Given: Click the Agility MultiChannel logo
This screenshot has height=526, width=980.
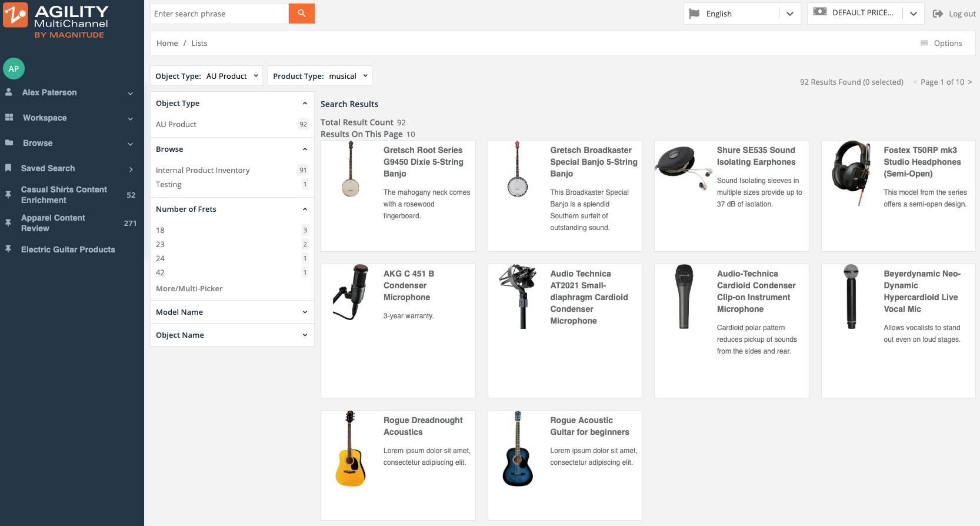Looking at the screenshot, I should tap(56, 21).
